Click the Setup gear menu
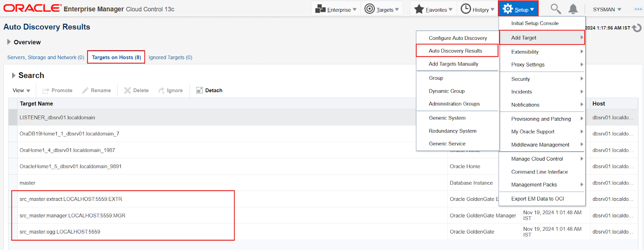The height and width of the screenshot is (250, 644). [x=518, y=9]
